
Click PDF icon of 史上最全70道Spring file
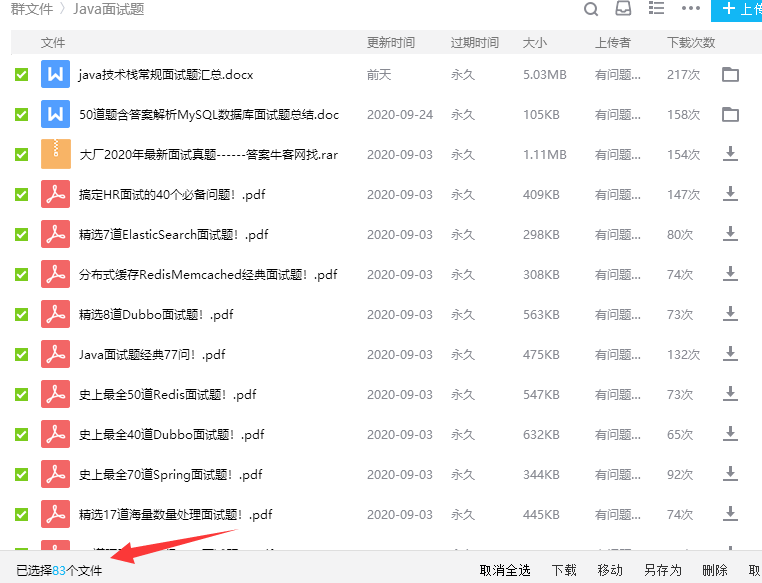click(55, 474)
